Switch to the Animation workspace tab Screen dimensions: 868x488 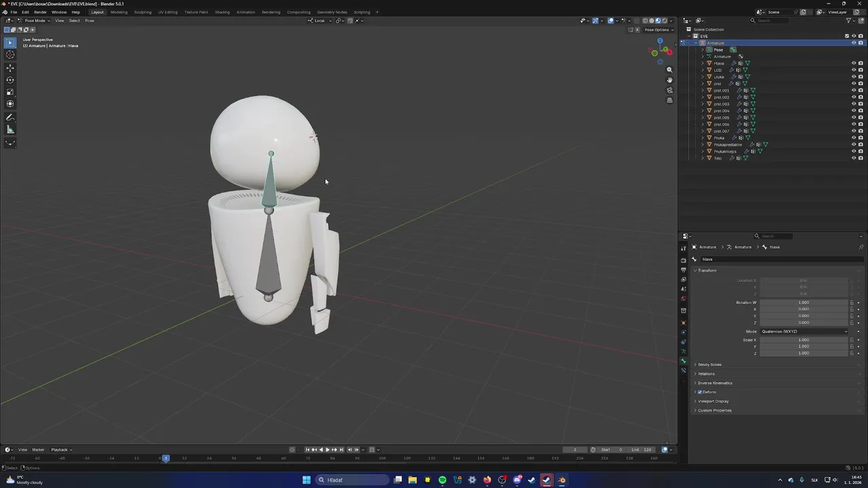click(245, 12)
